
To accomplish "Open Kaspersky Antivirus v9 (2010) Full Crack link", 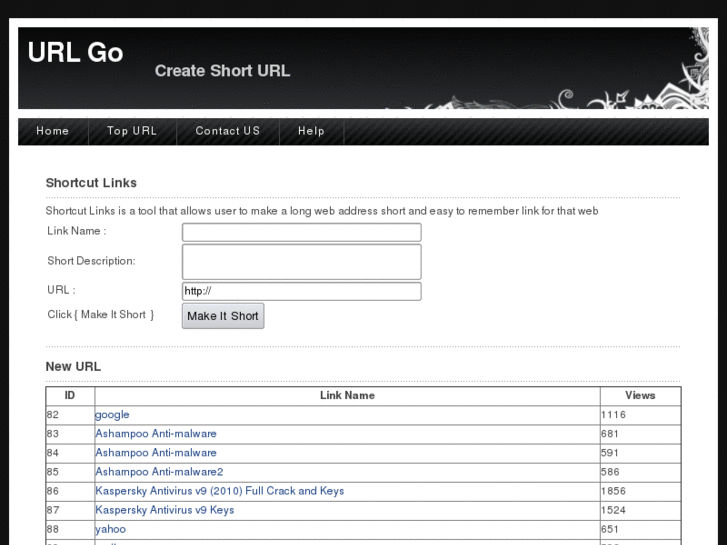I will coord(220,491).
